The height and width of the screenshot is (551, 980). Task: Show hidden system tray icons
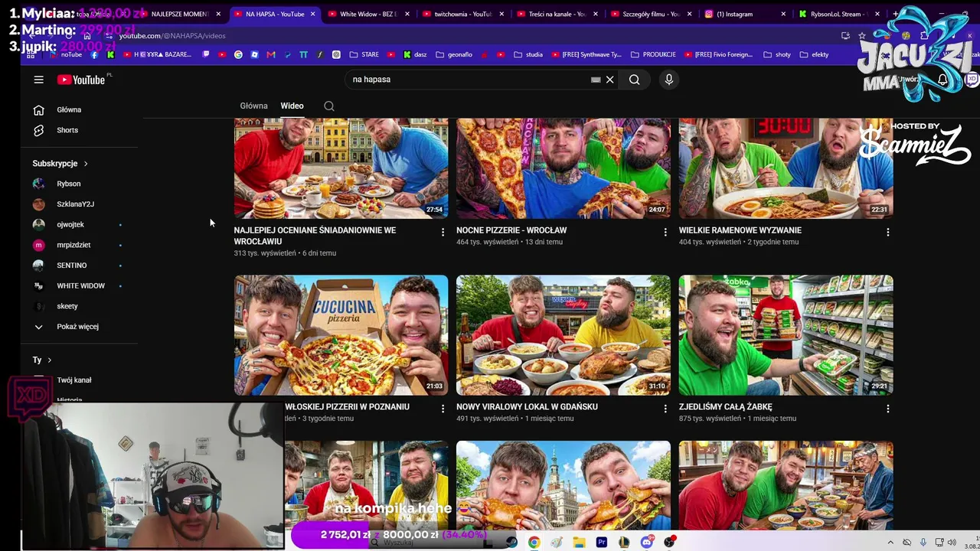coord(890,543)
